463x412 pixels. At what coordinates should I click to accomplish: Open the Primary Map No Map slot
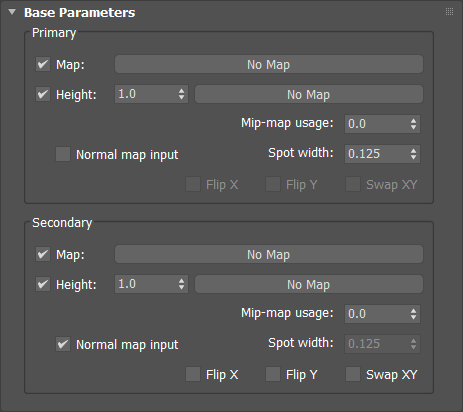(269, 64)
